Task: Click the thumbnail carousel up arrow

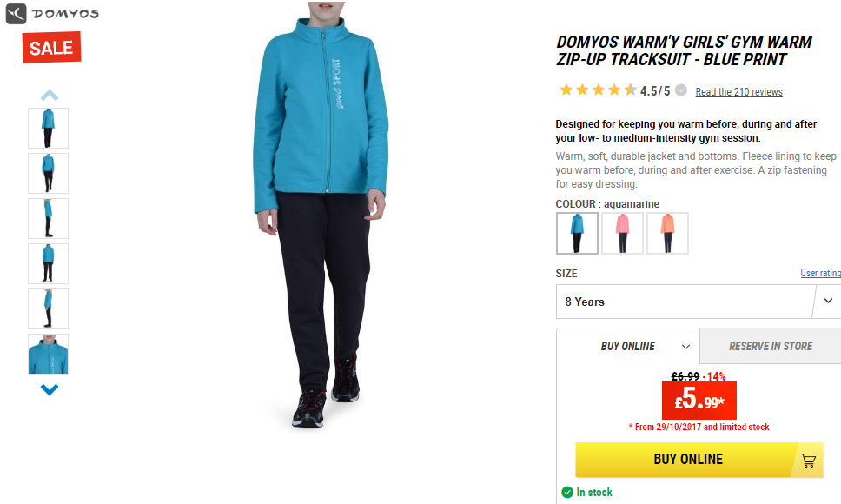Action: (x=50, y=96)
